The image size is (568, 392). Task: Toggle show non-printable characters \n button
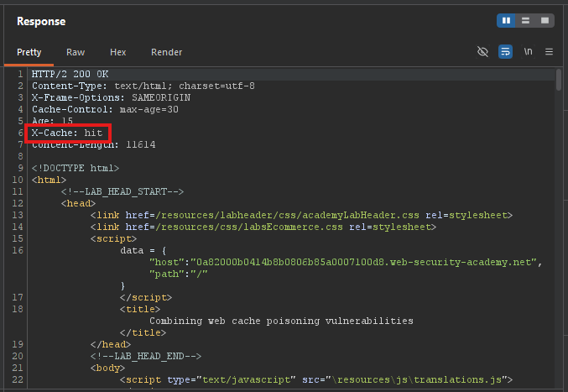(529, 52)
